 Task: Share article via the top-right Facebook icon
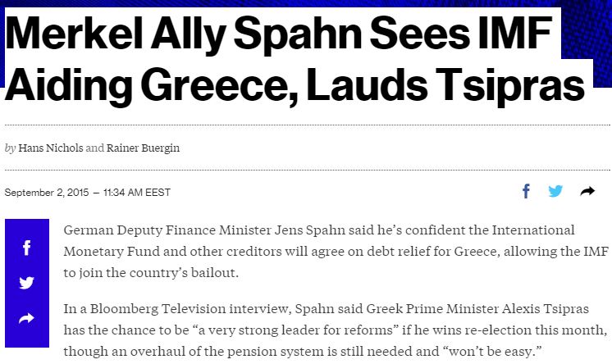point(527,191)
